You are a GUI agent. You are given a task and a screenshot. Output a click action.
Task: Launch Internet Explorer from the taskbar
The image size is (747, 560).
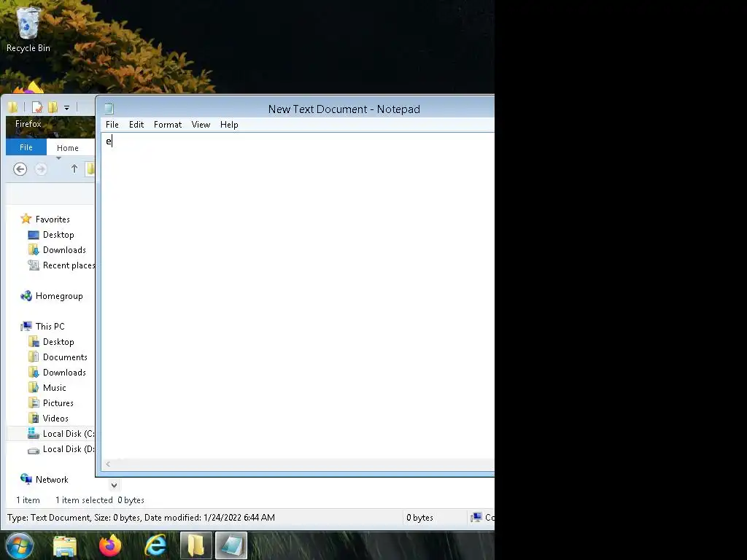click(x=155, y=545)
